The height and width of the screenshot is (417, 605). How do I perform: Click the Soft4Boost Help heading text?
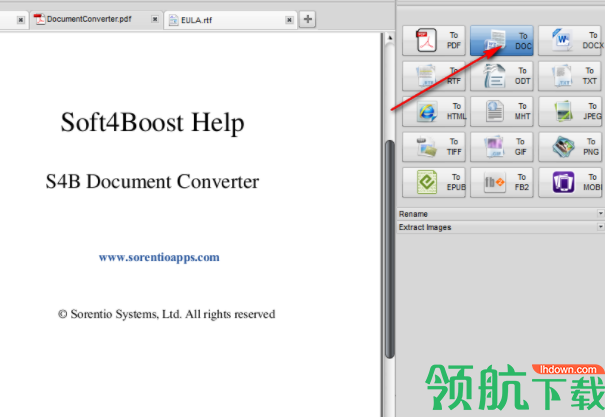click(152, 122)
